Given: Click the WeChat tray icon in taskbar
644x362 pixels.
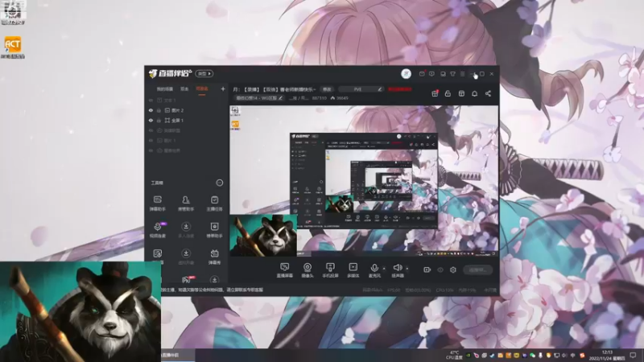Looking at the screenshot, I should (532, 356).
